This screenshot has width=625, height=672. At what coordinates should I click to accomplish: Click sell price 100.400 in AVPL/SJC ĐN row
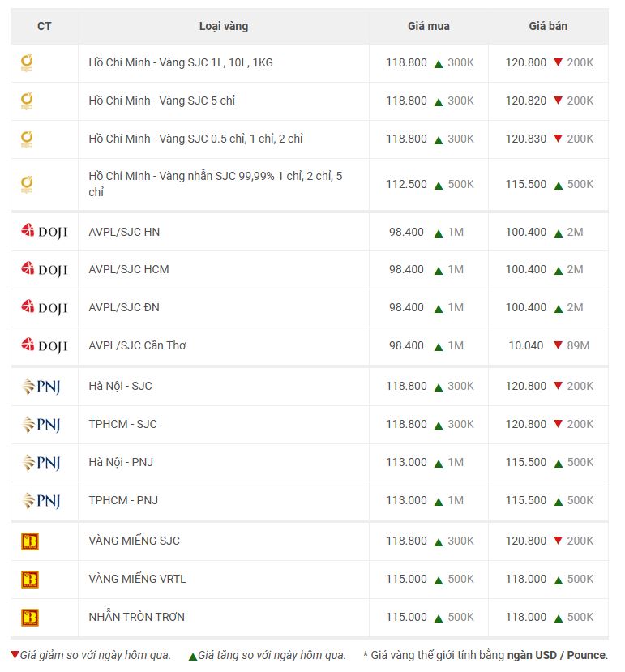pos(525,307)
